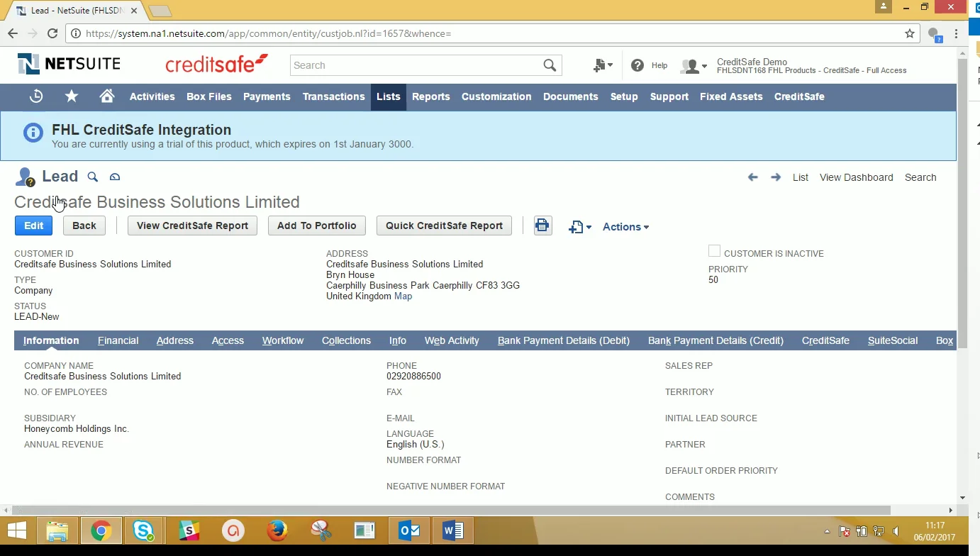The image size is (980, 556).
Task: Click Add To Portfolio button
Action: [317, 226]
